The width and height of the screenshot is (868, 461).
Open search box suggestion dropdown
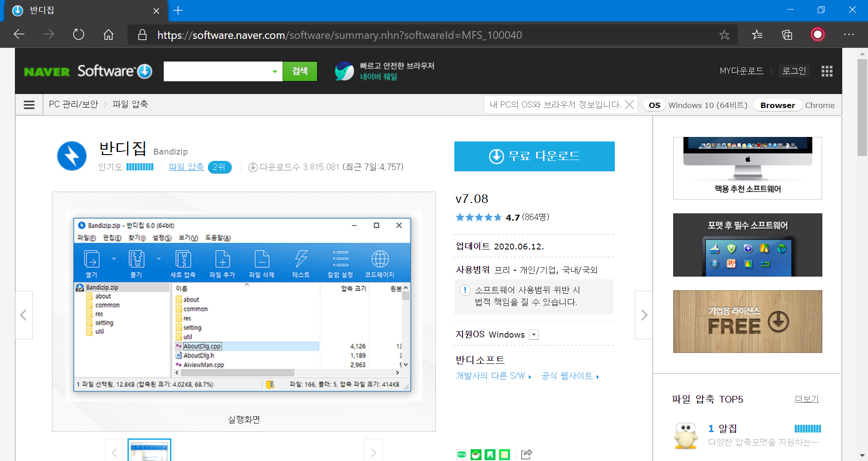coord(274,71)
